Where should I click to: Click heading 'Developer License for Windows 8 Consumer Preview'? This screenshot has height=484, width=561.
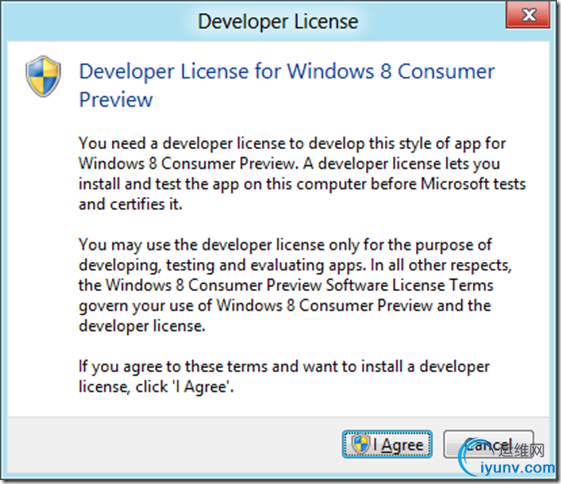[x=287, y=85]
